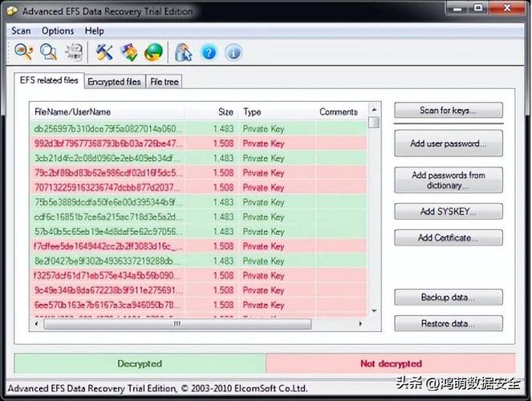Click the user with cursor toolbar icon
532x401 pixels.
tap(183, 52)
